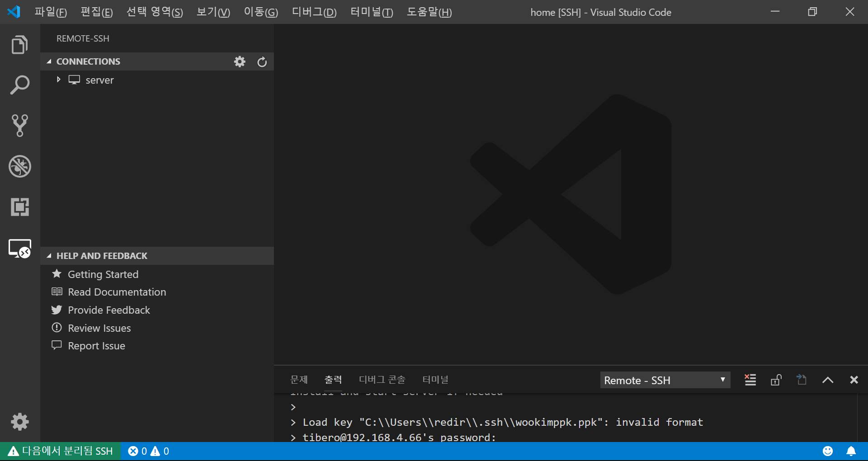Switch to the 디버그 콘솔 tab

coord(382,380)
